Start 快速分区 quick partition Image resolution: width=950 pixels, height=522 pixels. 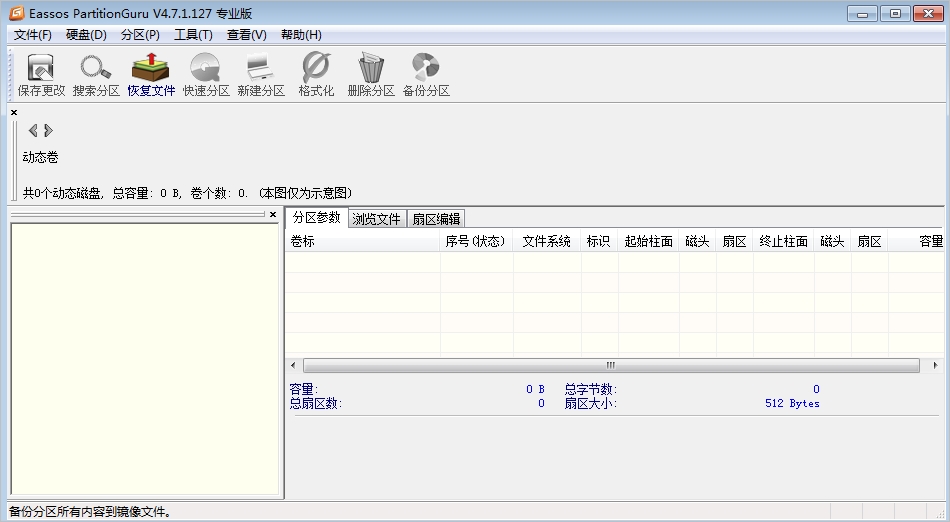click(206, 75)
